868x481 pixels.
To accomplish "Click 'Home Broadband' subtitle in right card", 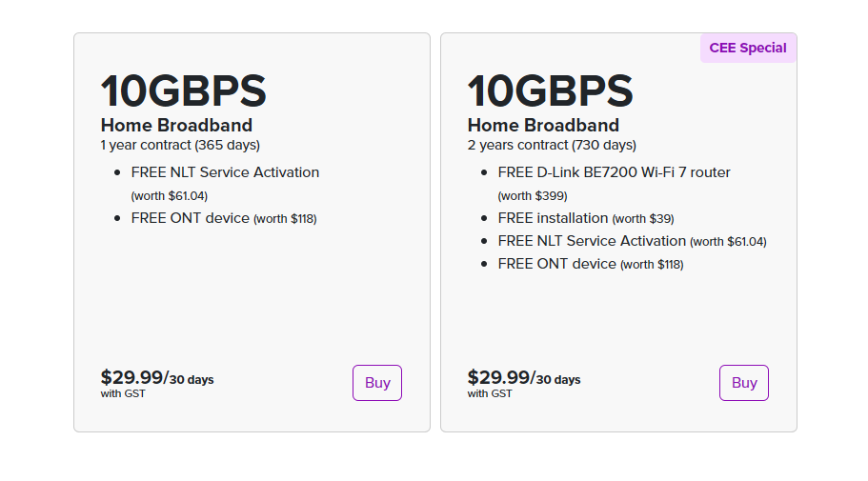I will [544, 126].
